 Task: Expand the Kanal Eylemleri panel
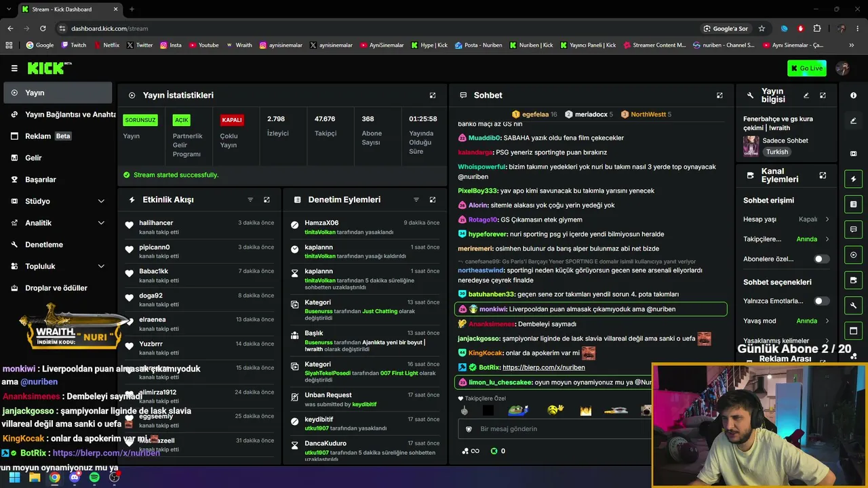point(823,176)
